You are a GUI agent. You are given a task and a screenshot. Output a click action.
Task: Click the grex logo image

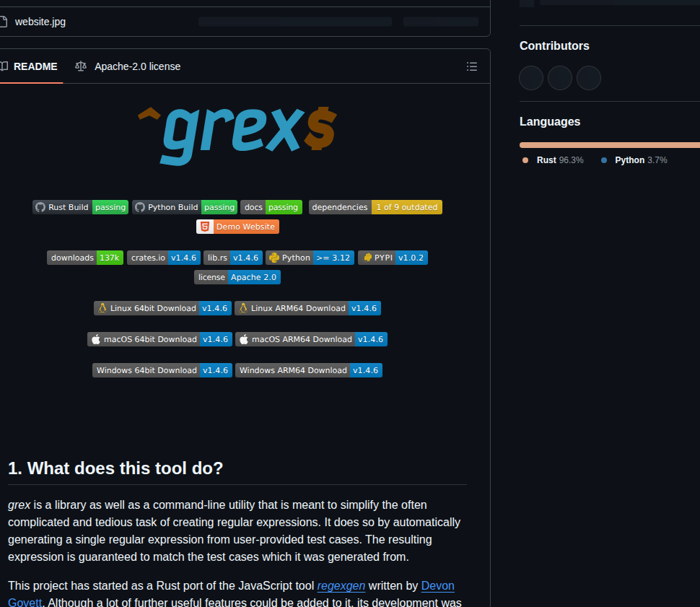click(x=237, y=136)
